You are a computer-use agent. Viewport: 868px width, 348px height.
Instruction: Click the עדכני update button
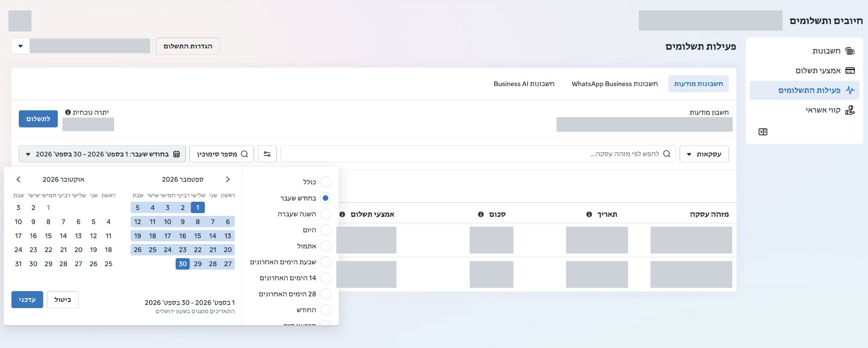click(x=27, y=300)
